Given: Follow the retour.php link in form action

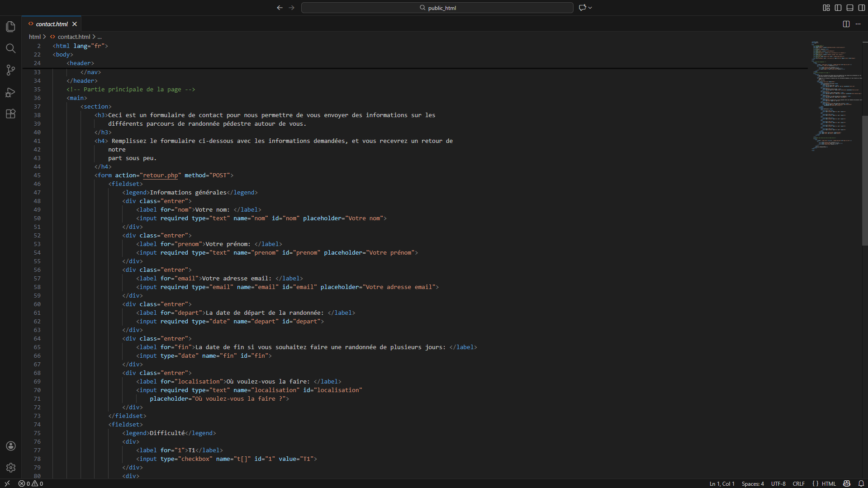Looking at the screenshot, I should pos(160,175).
